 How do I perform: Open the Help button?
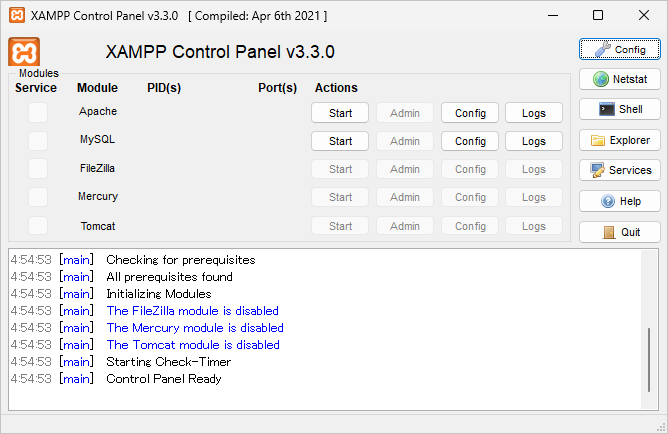pos(619,201)
